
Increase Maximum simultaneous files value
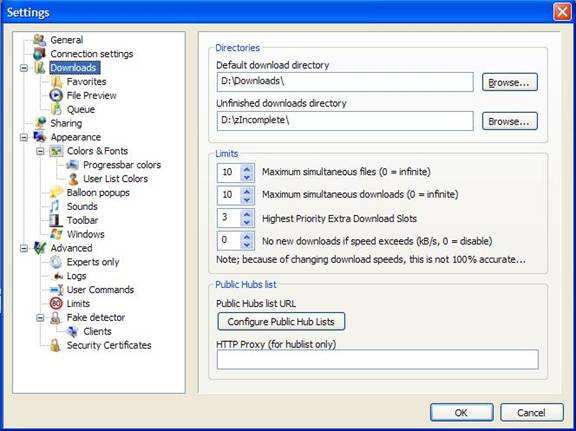(247, 169)
